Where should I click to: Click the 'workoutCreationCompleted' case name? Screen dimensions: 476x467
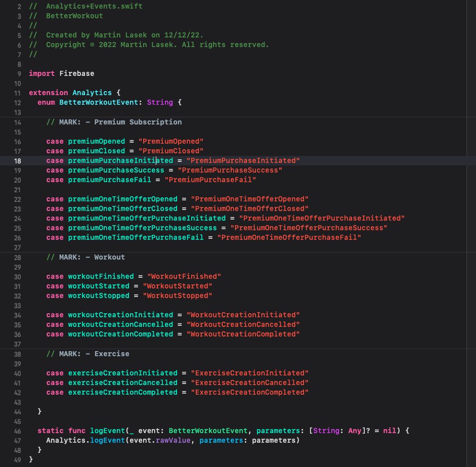[120, 334]
